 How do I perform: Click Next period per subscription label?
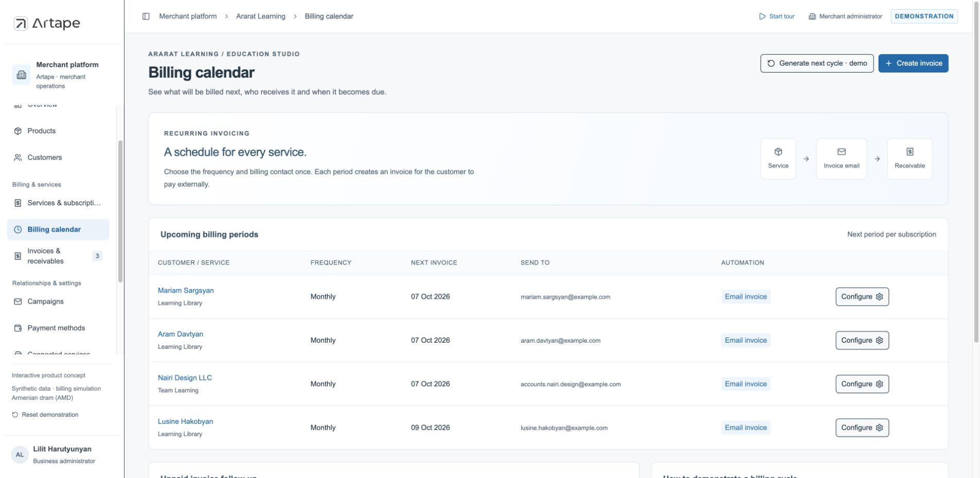(892, 235)
